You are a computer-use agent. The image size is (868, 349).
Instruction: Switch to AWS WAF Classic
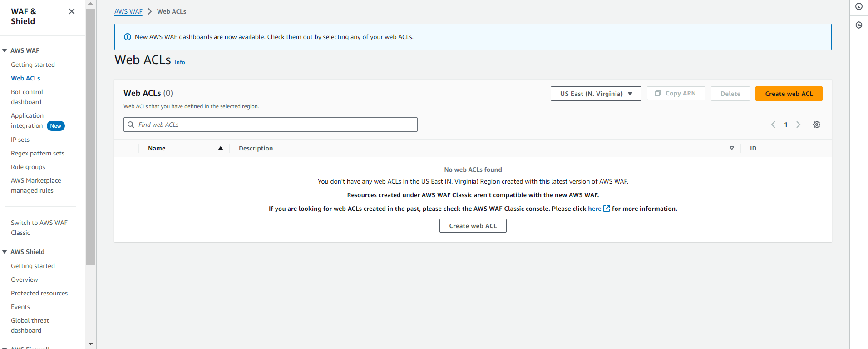click(x=39, y=228)
